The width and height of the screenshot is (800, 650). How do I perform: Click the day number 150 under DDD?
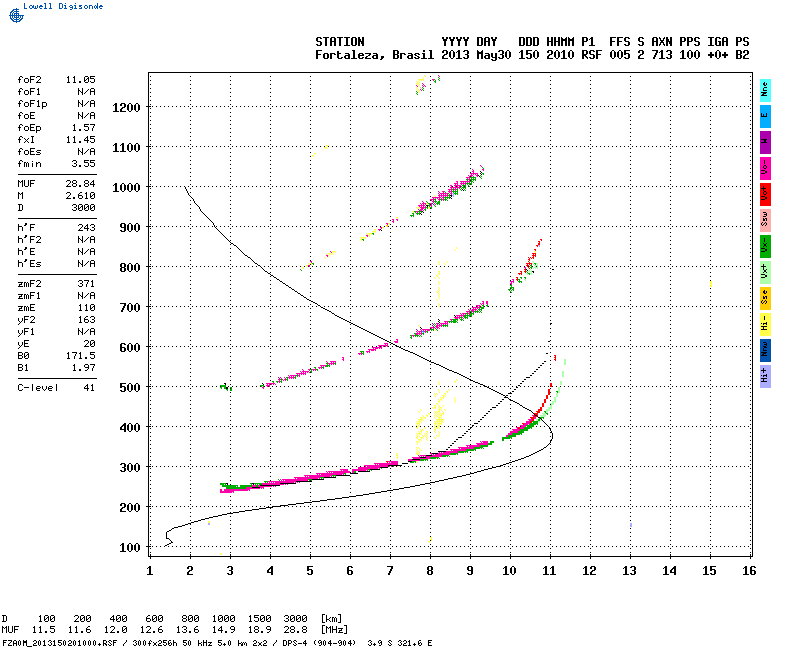coord(529,55)
